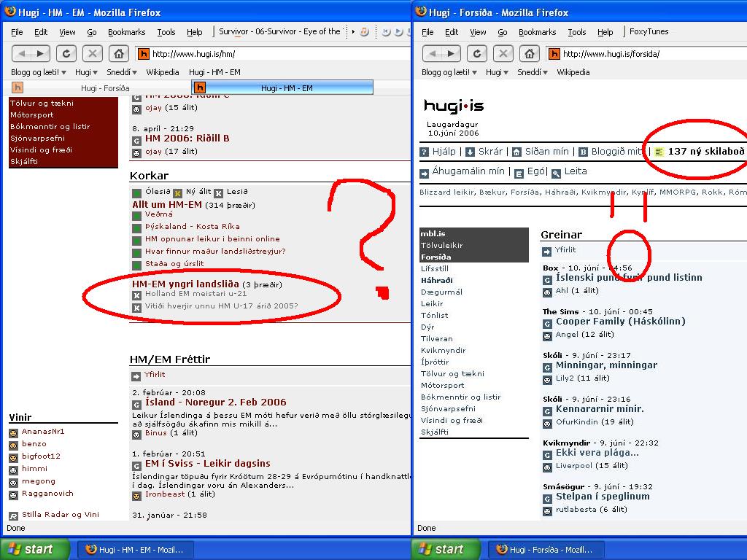Open Stilla Radar og Vini link
This screenshot has width=747, height=560.
coord(61,514)
